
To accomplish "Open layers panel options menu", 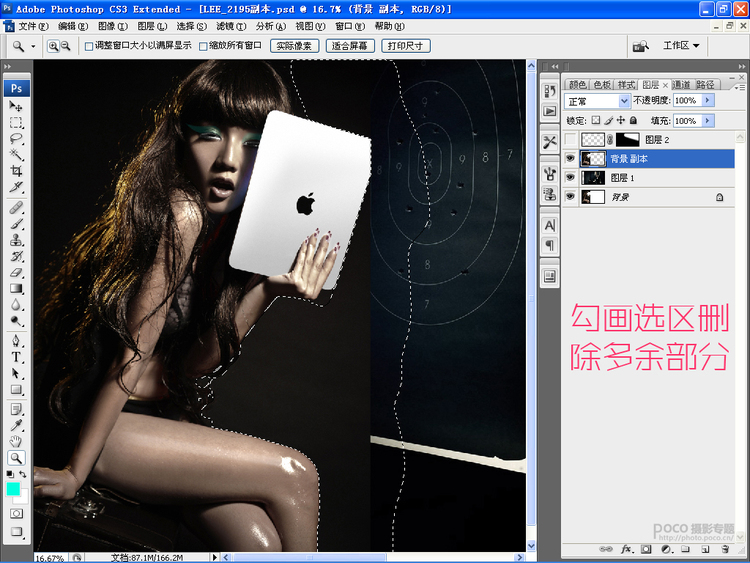I will pyautogui.click(x=739, y=88).
